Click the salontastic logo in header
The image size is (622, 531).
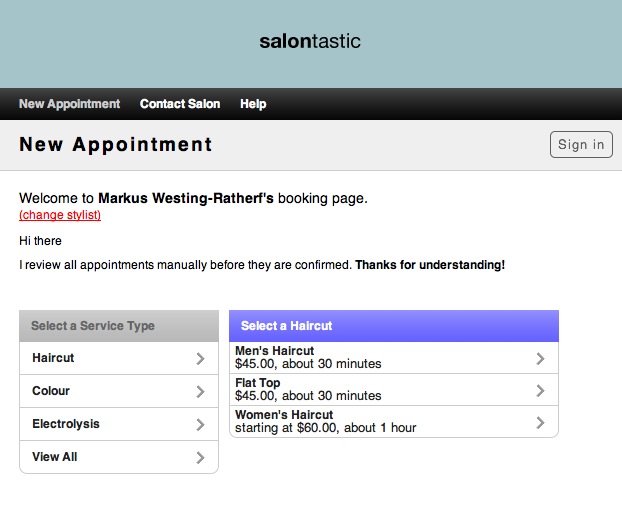pyautogui.click(x=310, y=41)
